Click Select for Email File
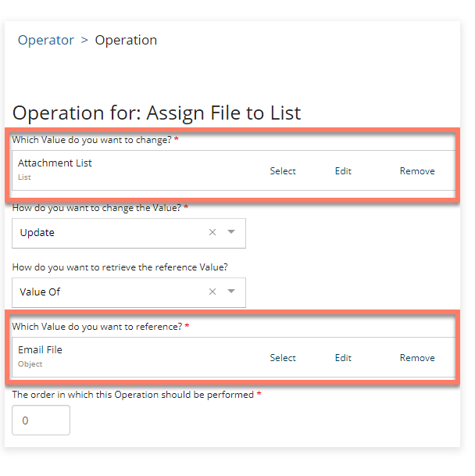This screenshot has height=476, width=475. point(283,358)
